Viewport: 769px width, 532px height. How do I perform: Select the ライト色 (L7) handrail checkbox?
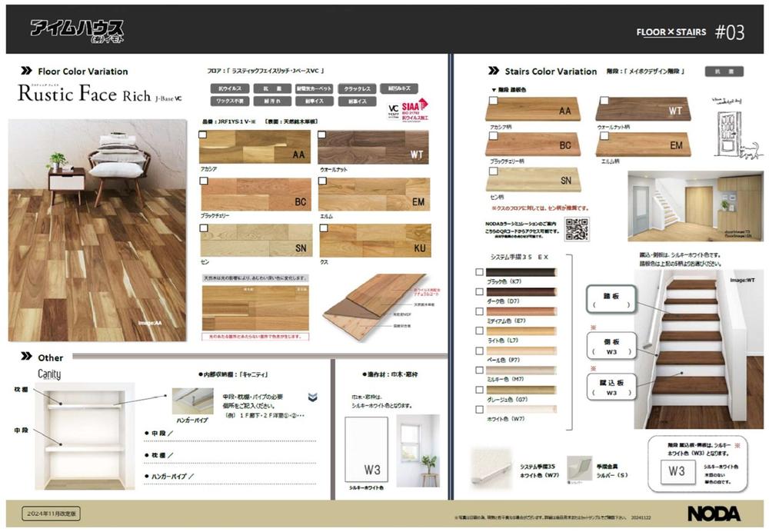[x=480, y=331]
